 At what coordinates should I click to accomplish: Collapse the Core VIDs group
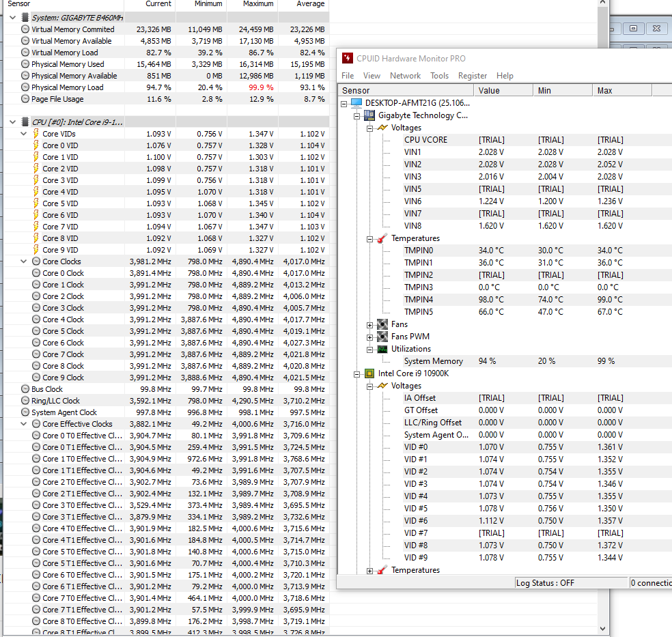coord(24,134)
